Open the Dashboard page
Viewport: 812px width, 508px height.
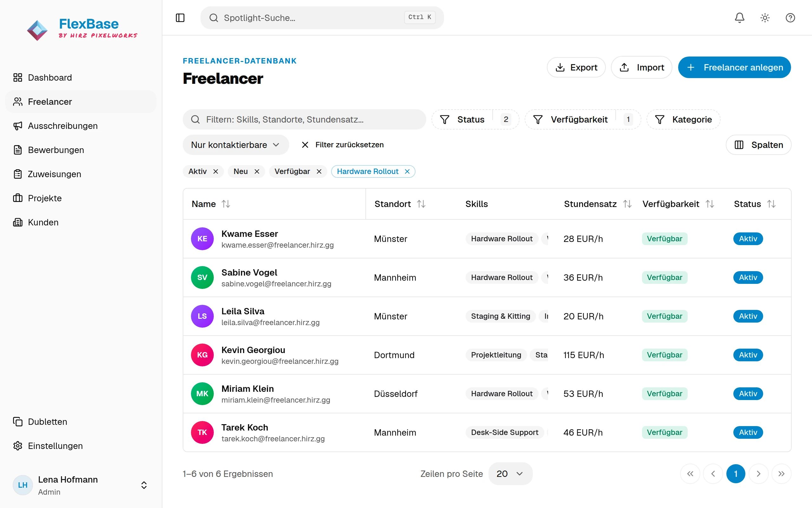pyautogui.click(x=81, y=77)
